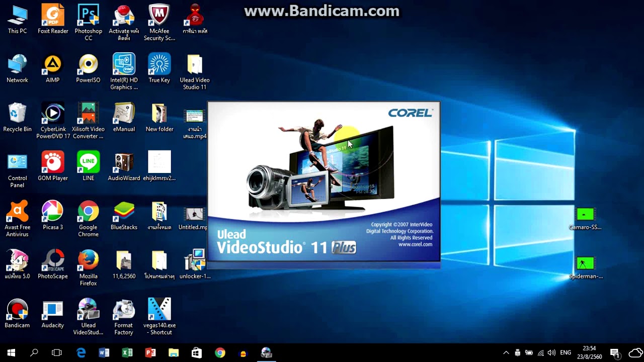Select the AudioWizard icon
This screenshot has width=644, height=362.
(x=124, y=166)
